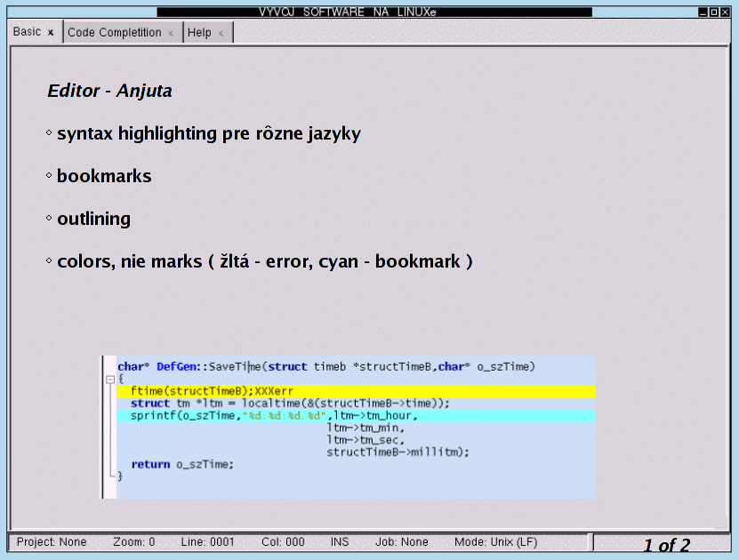Click the 'return o_szTime;' code line
739x560 pixels.
182,464
